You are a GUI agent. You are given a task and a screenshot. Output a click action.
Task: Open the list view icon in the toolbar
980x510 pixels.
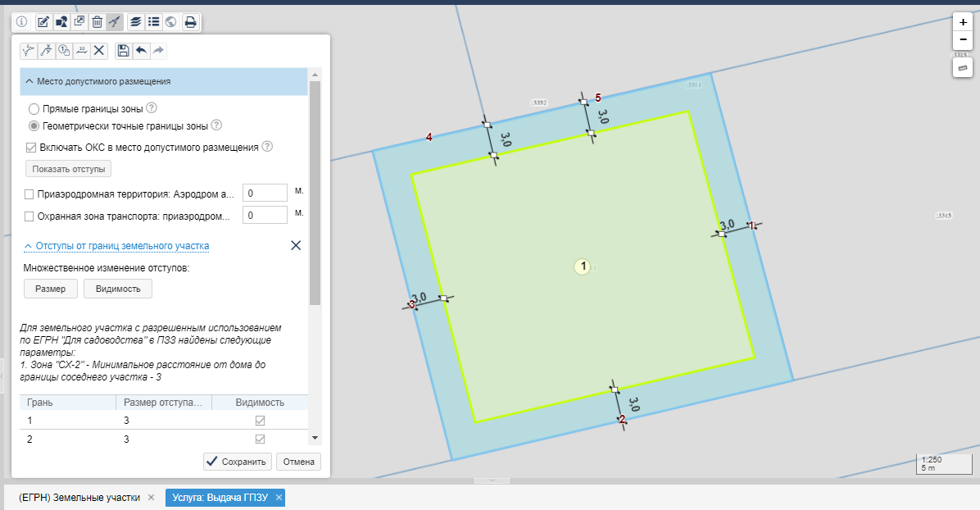(153, 22)
